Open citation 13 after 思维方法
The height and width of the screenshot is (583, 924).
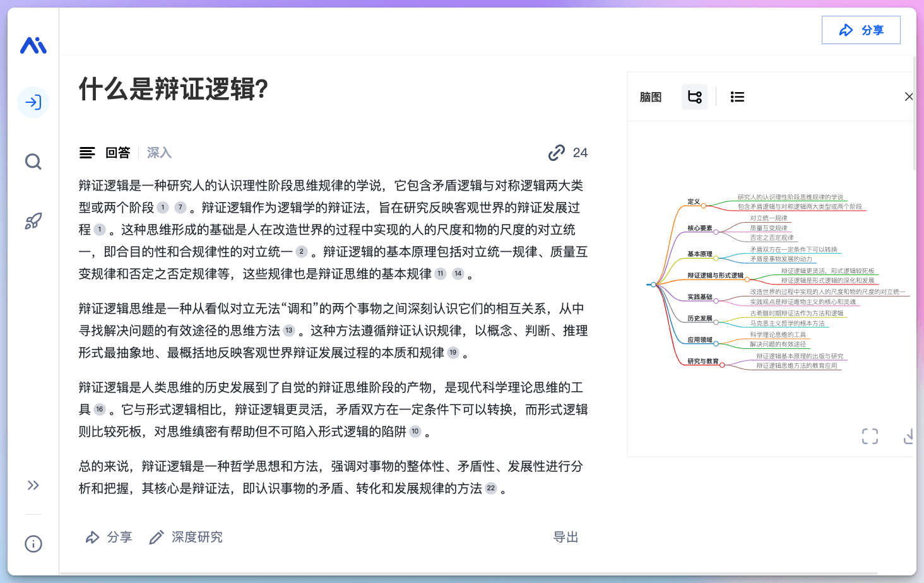pyautogui.click(x=289, y=331)
